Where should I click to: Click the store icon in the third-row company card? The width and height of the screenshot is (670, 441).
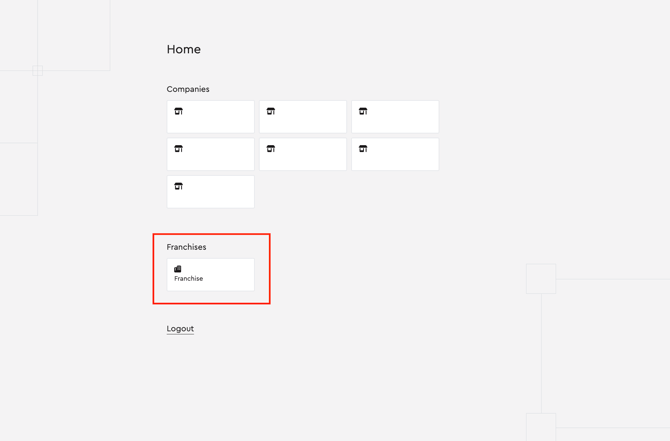click(179, 186)
